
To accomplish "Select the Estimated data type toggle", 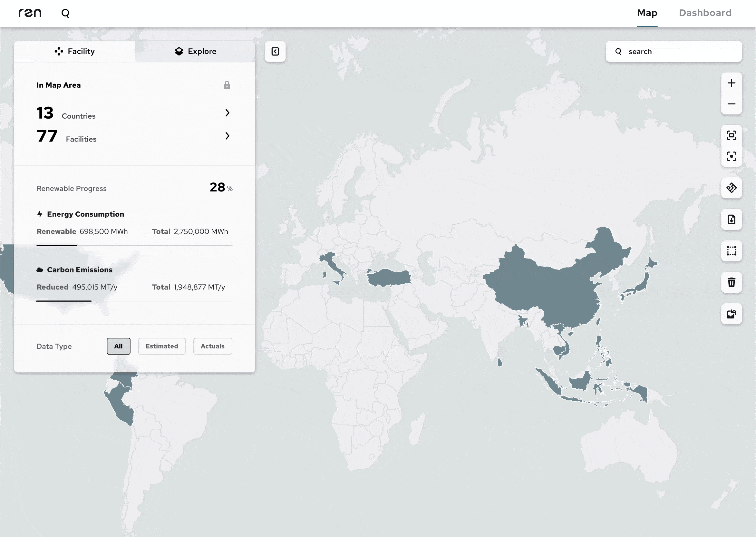I will tap(161, 346).
